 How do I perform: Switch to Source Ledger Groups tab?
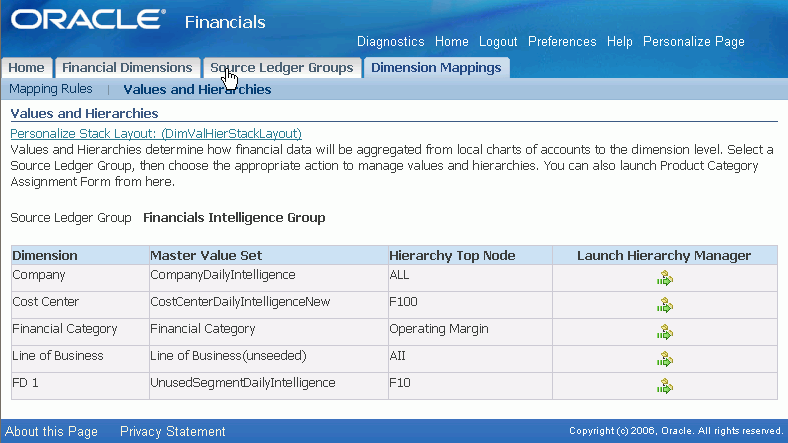(281, 68)
